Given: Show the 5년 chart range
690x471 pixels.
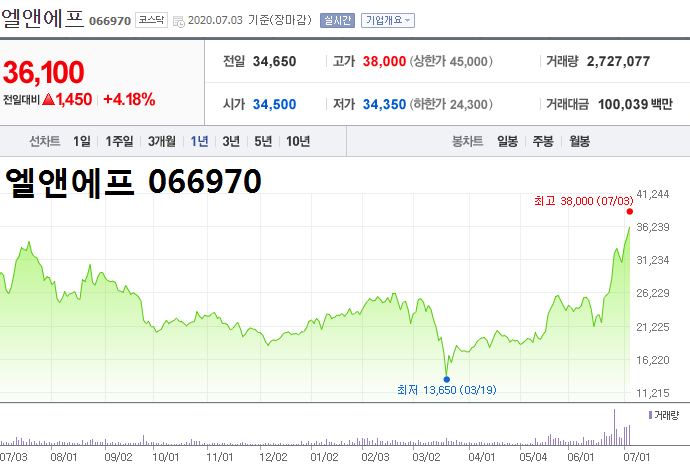Looking at the screenshot, I should [x=263, y=141].
